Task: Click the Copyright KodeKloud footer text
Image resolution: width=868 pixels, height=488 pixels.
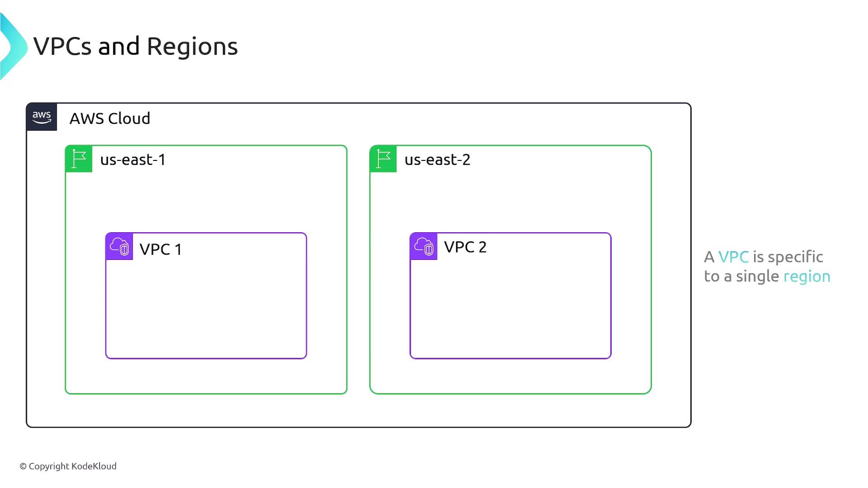Action: pos(68,466)
